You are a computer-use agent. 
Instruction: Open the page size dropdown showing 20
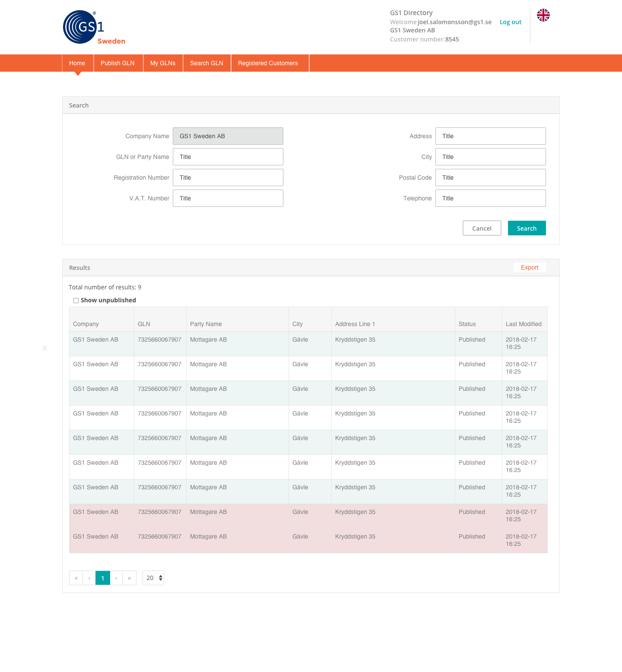(153, 578)
